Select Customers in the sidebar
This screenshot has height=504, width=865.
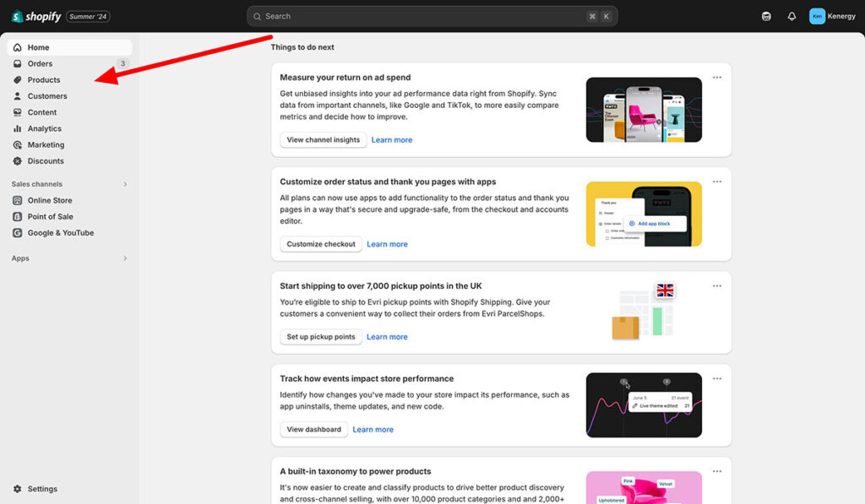47,96
